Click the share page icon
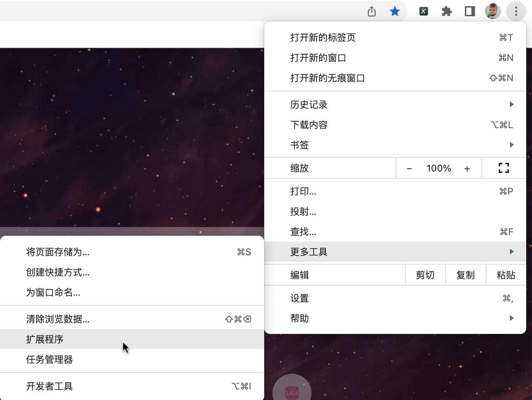The image size is (532, 400). coord(372,12)
